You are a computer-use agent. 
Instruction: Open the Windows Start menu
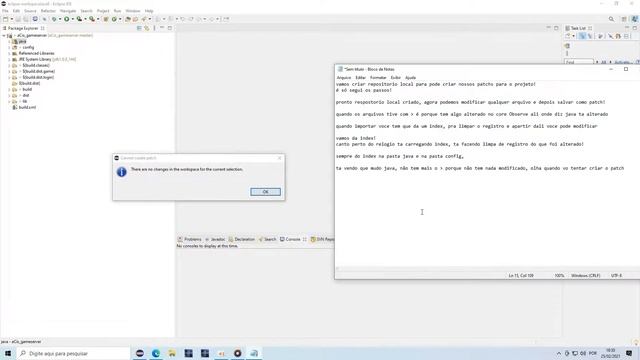[8, 353]
